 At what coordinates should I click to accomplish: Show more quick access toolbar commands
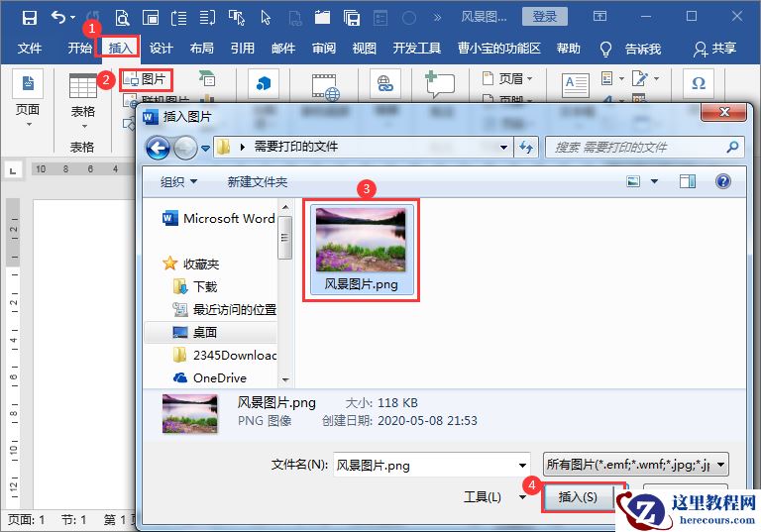click(x=437, y=18)
